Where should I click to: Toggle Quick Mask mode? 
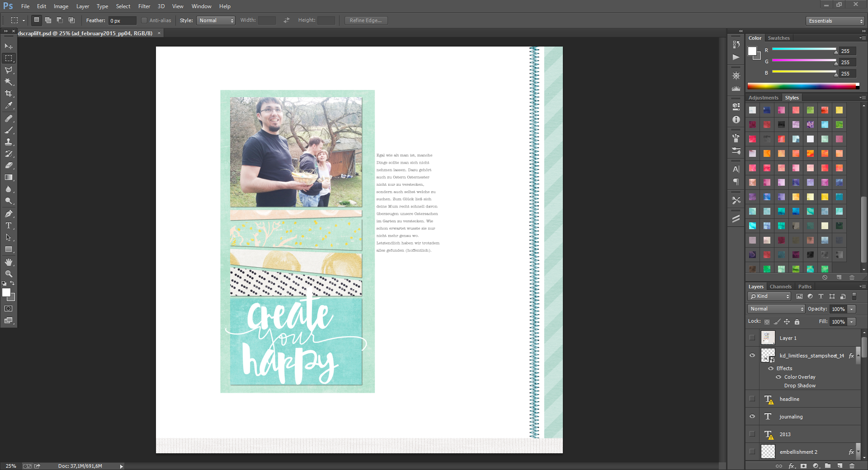9,309
